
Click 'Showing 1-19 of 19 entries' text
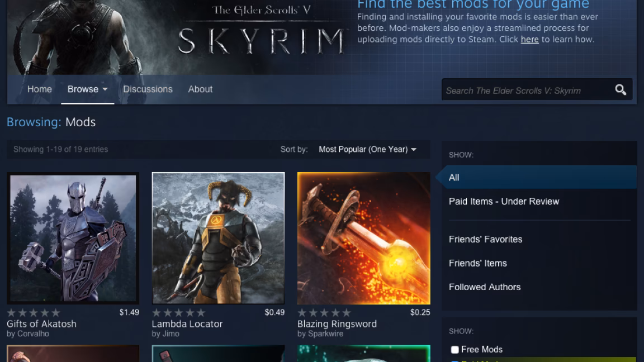61,149
